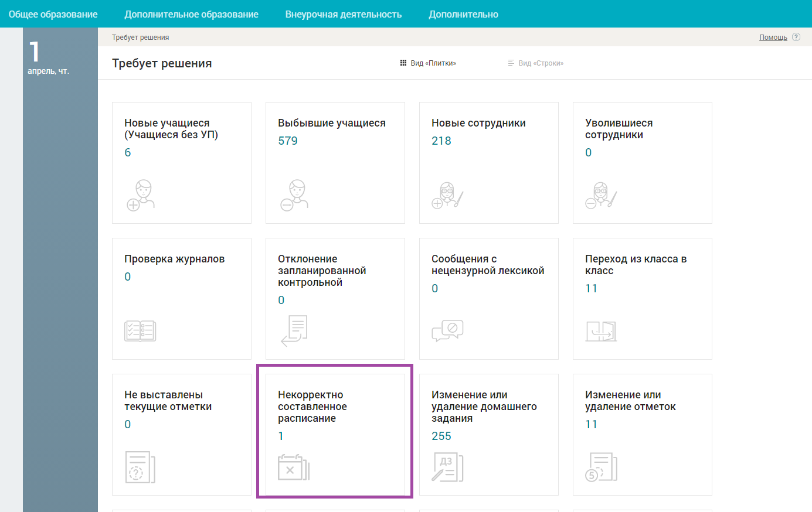Click the count 0 under Проверка журналов
812x512 pixels.
pyautogui.click(x=128, y=277)
